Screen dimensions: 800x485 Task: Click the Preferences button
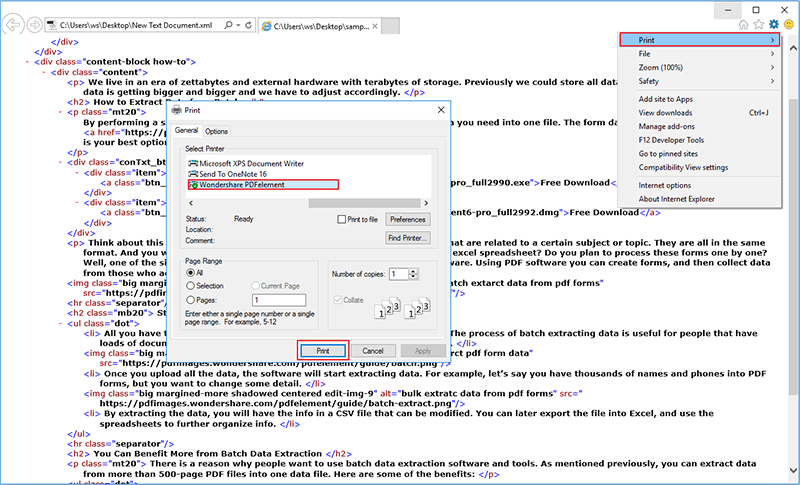click(407, 219)
